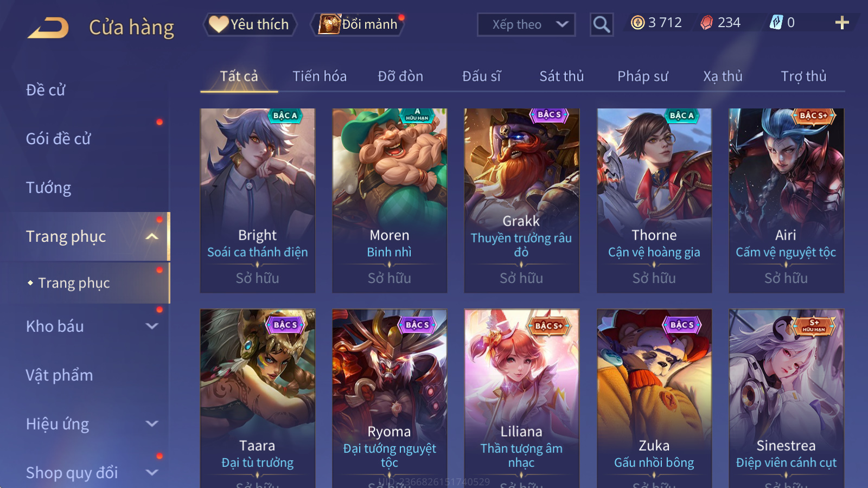Select the Airi Cấm vệ nguyệt tộc skin

[x=786, y=201]
